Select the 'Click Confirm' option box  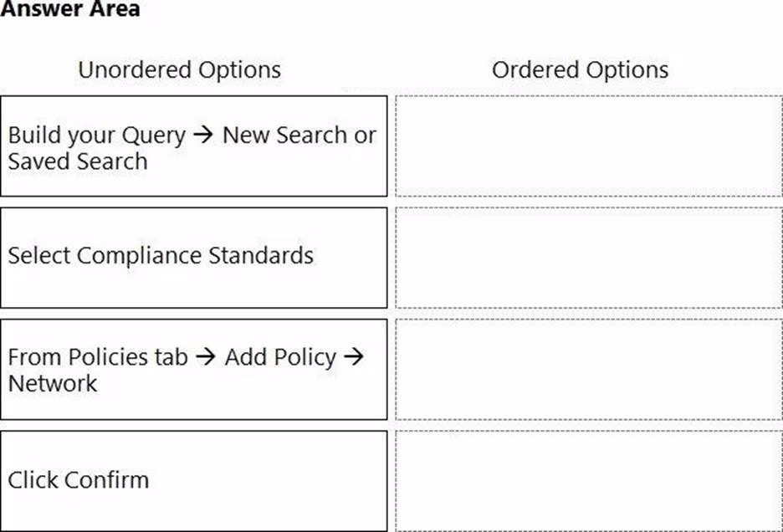tap(193, 480)
